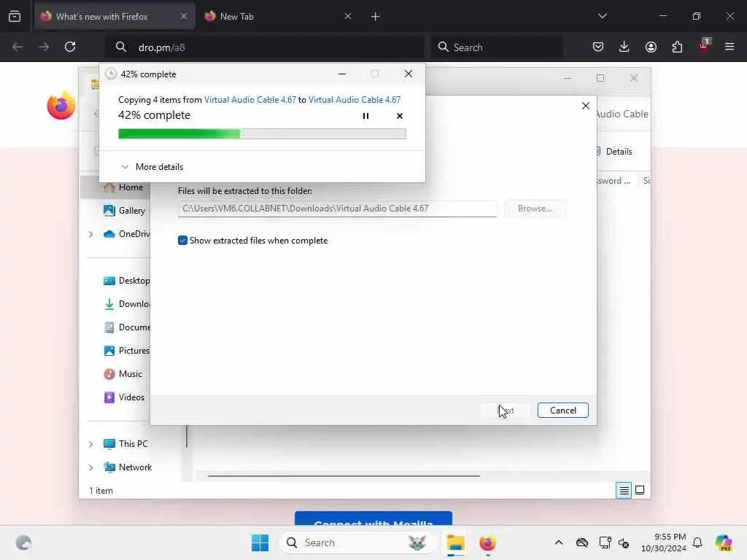Close the What's new with Firefox tab

pos(184,16)
